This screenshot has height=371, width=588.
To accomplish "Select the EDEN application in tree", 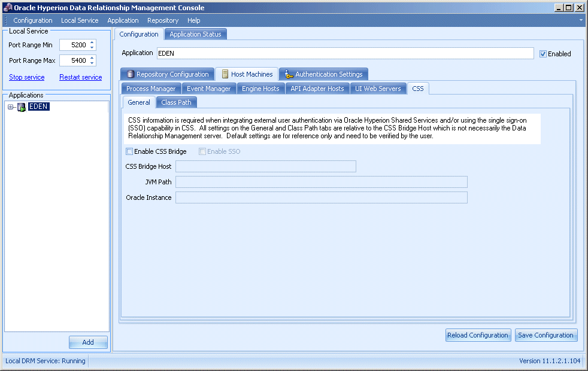I will click(x=39, y=107).
